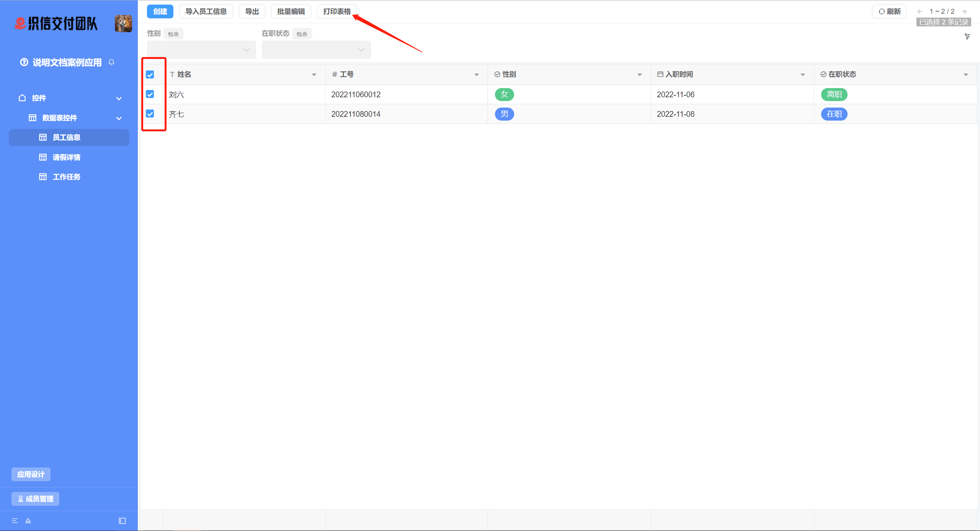Uncheck the select-all header checkbox
Screen dimensions: 980x531
(x=150, y=75)
